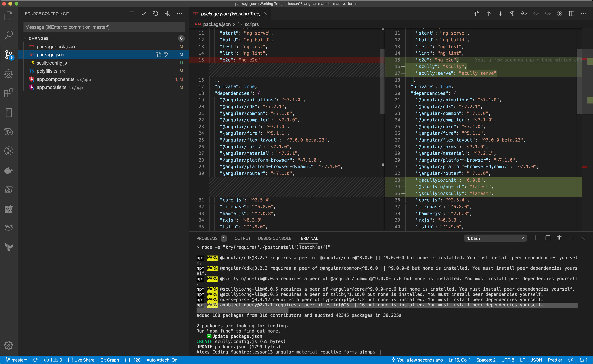Image resolution: width=593 pixels, height=364 pixels.
Task: Close the package.json (Working Tree) tab
Action: 265,13
